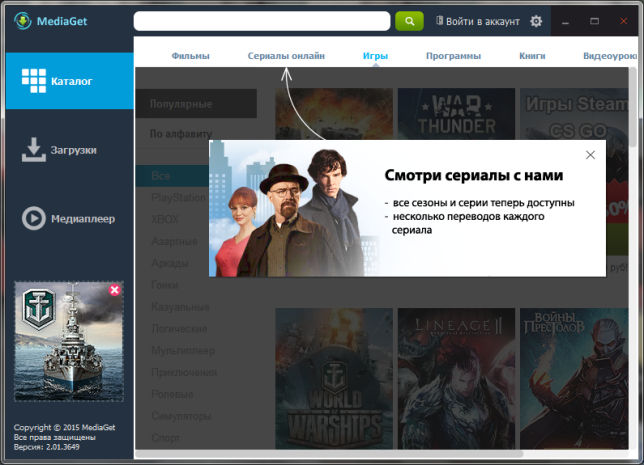Open the Войны Престолов game card

tap(574, 378)
